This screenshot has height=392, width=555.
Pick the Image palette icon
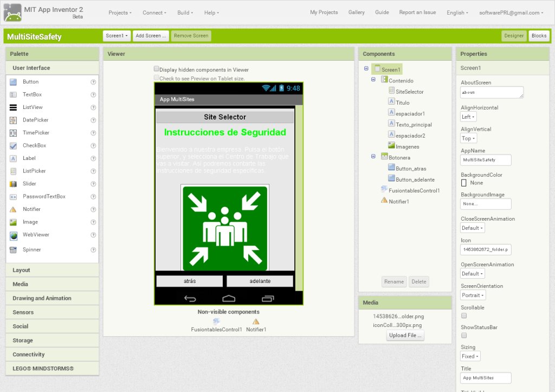[13, 222]
